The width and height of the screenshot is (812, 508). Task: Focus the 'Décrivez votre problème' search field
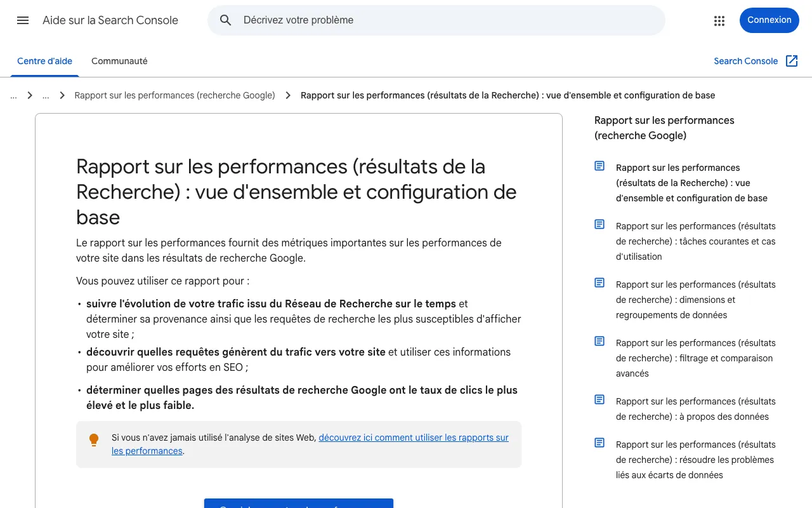436,20
